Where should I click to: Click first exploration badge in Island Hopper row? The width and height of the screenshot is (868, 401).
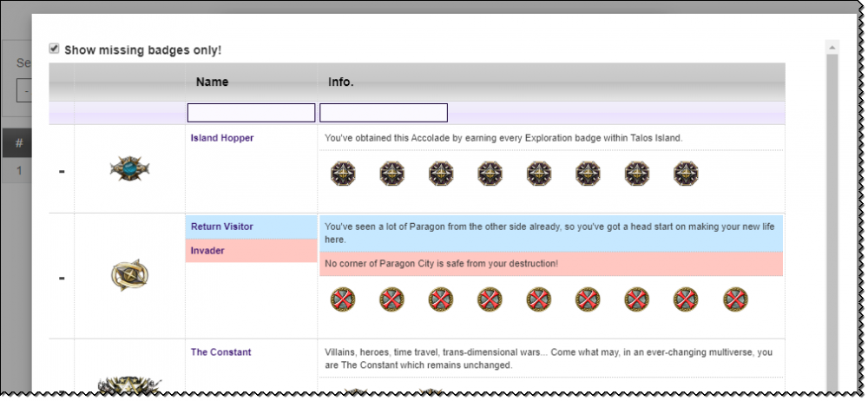[x=343, y=174]
